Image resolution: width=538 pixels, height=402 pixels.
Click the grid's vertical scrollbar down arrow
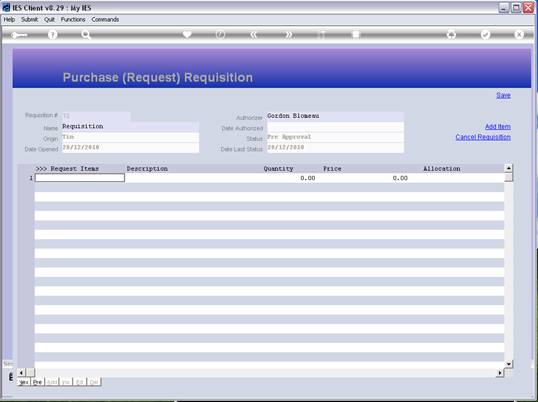pos(508,364)
